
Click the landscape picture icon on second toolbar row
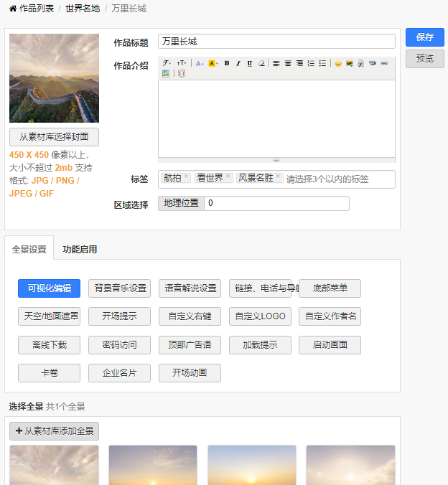166,74
